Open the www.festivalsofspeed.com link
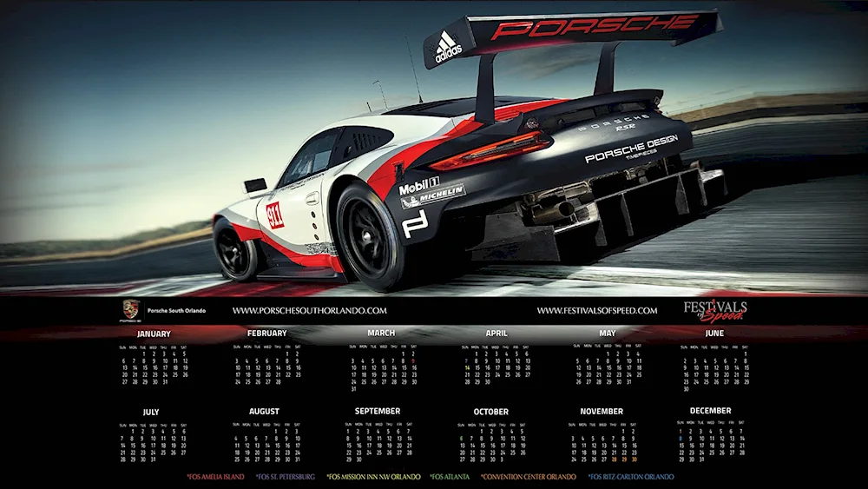 pos(596,310)
